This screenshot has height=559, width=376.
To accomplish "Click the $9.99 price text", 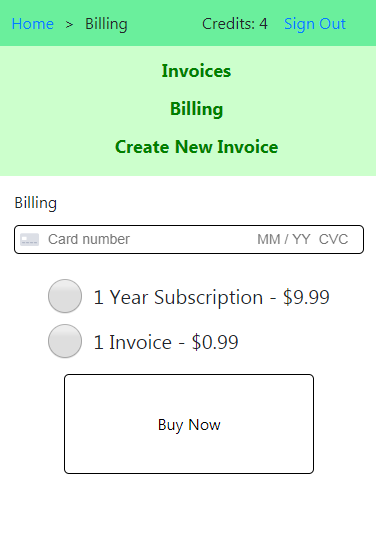I will pos(306,297).
